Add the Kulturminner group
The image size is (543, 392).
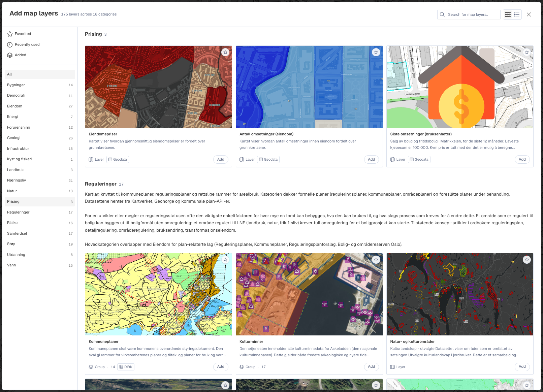(x=372, y=367)
